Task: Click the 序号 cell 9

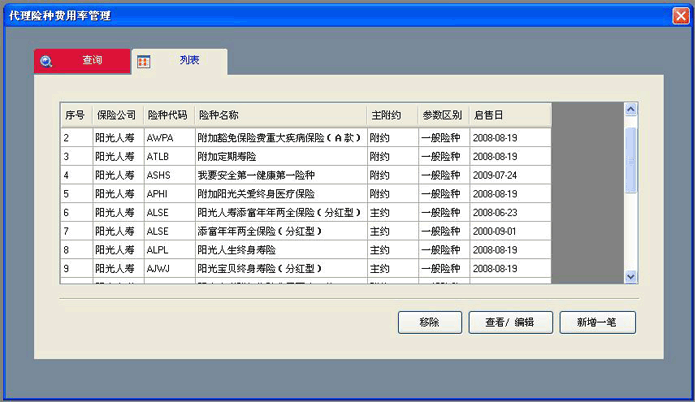Action: point(77,269)
